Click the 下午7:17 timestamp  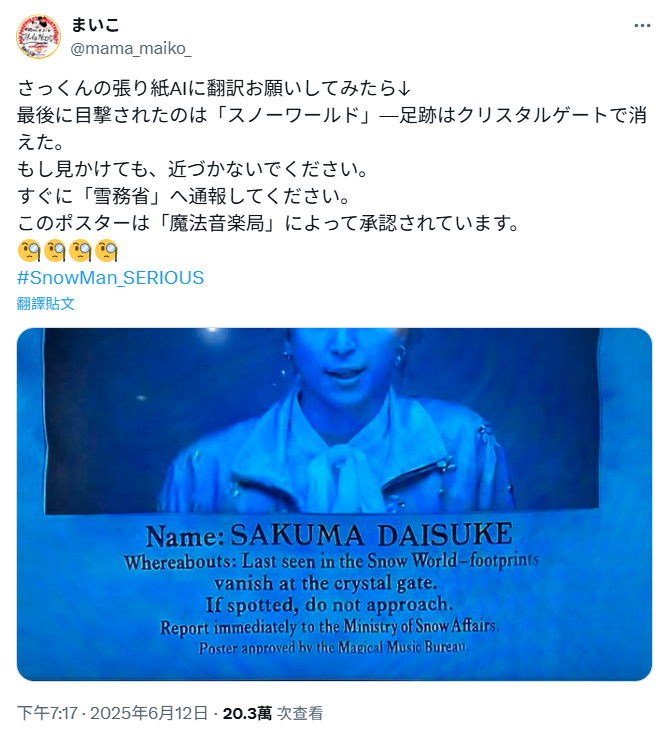[47, 713]
